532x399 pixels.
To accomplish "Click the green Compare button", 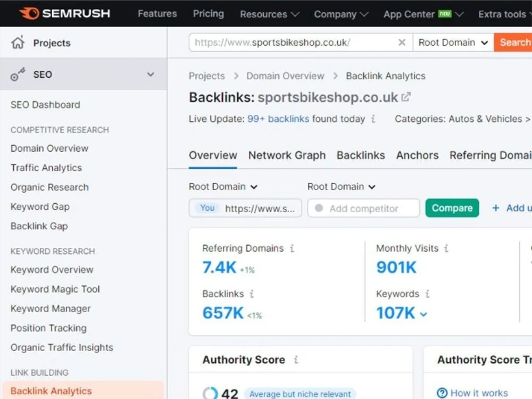I will click(x=452, y=208).
